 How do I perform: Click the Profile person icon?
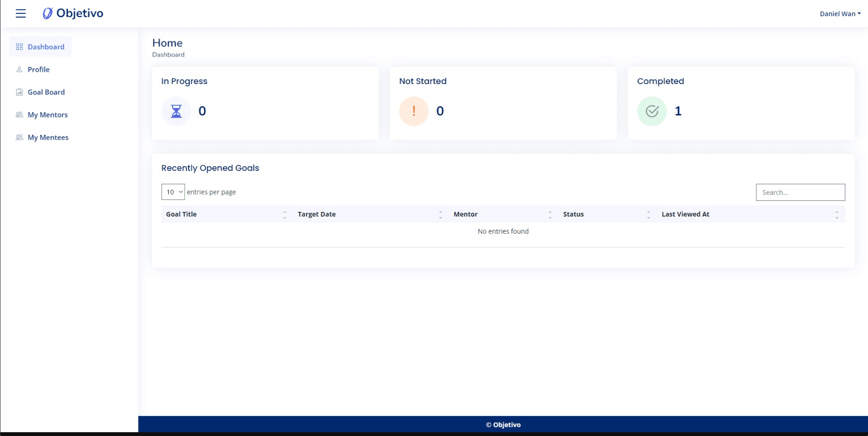pos(19,69)
